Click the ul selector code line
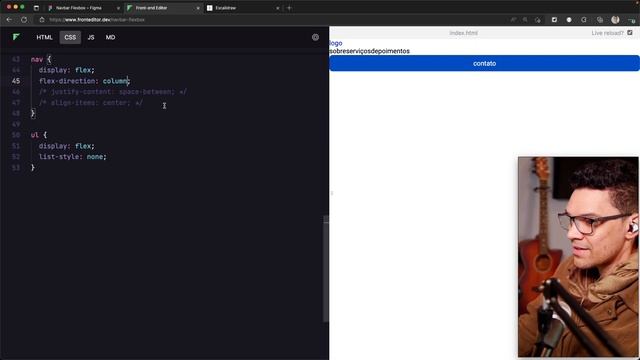 pos(39,135)
